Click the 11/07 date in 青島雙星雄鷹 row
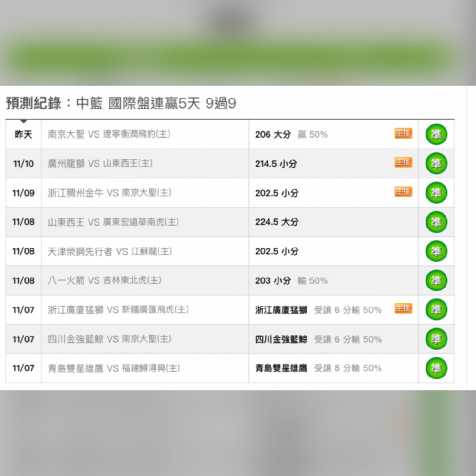This screenshot has width=476, height=476. 23,368
